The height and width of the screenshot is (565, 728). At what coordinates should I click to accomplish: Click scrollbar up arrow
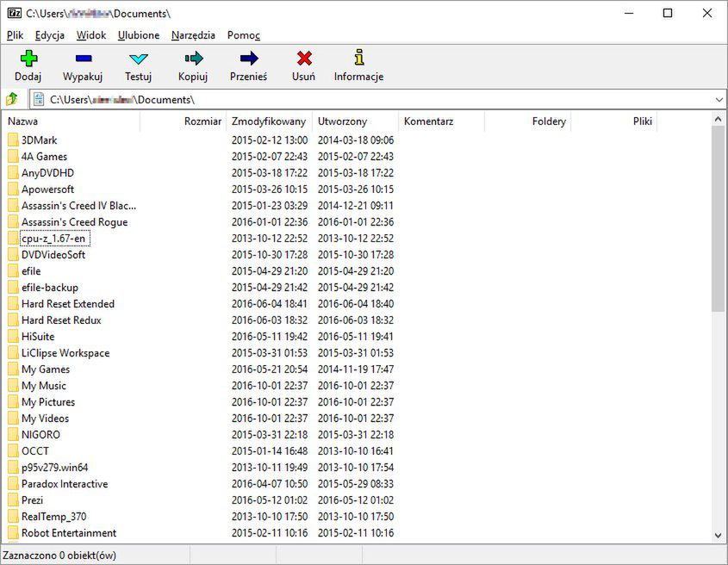719,120
